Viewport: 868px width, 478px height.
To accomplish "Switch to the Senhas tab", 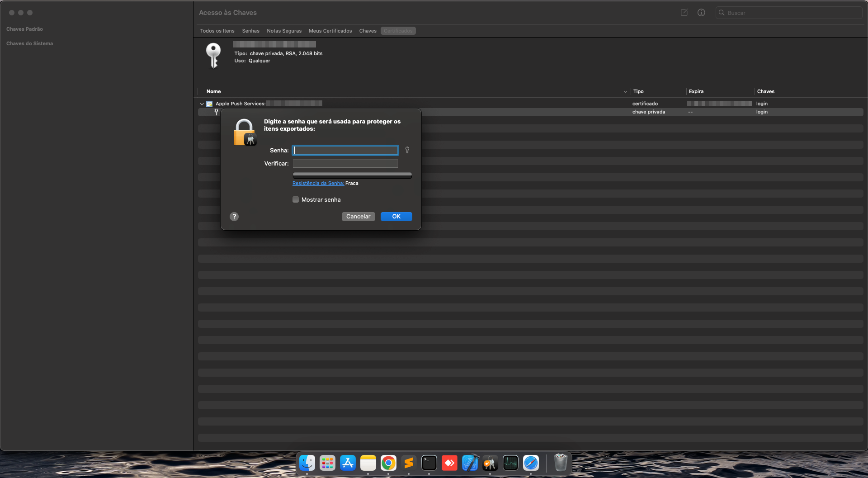I will [x=250, y=31].
